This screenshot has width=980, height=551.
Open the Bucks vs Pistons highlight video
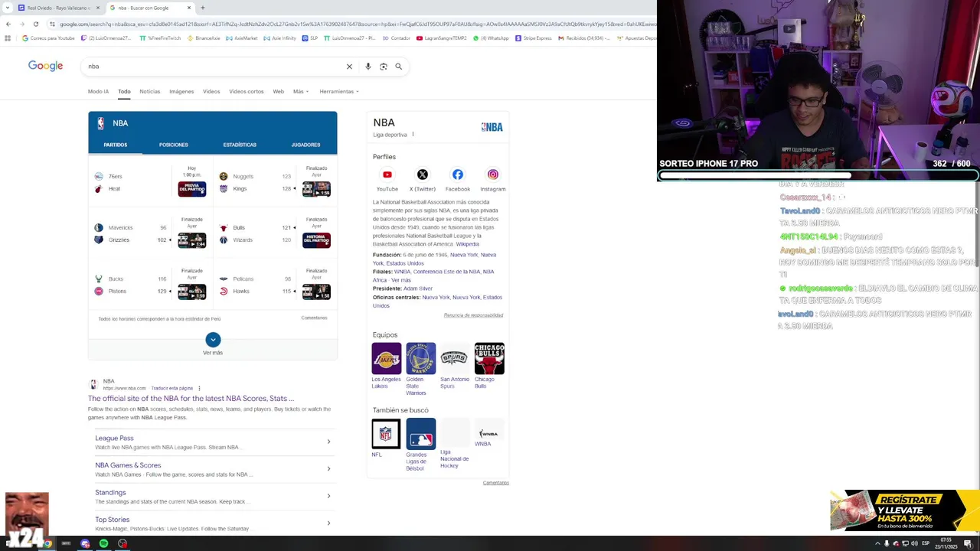pyautogui.click(x=192, y=292)
